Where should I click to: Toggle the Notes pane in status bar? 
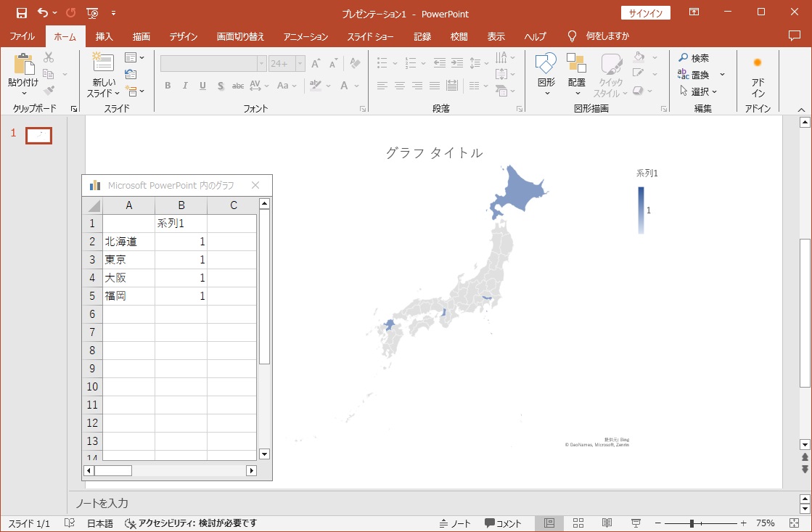point(455,523)
